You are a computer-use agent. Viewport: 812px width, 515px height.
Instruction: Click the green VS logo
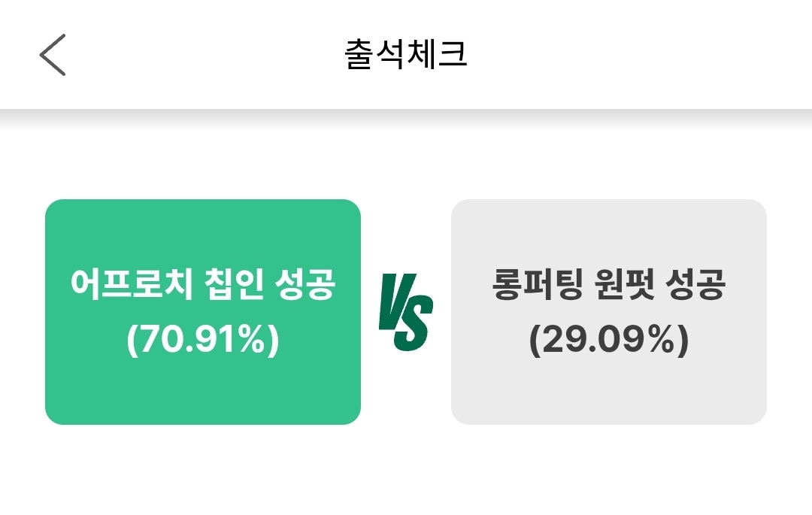pyautogui.click(x=406, y=312)
